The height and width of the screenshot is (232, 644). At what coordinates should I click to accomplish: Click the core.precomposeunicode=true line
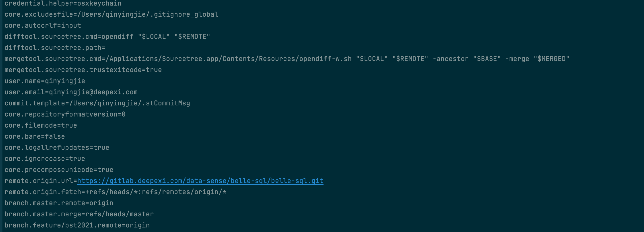coord(59,170)
